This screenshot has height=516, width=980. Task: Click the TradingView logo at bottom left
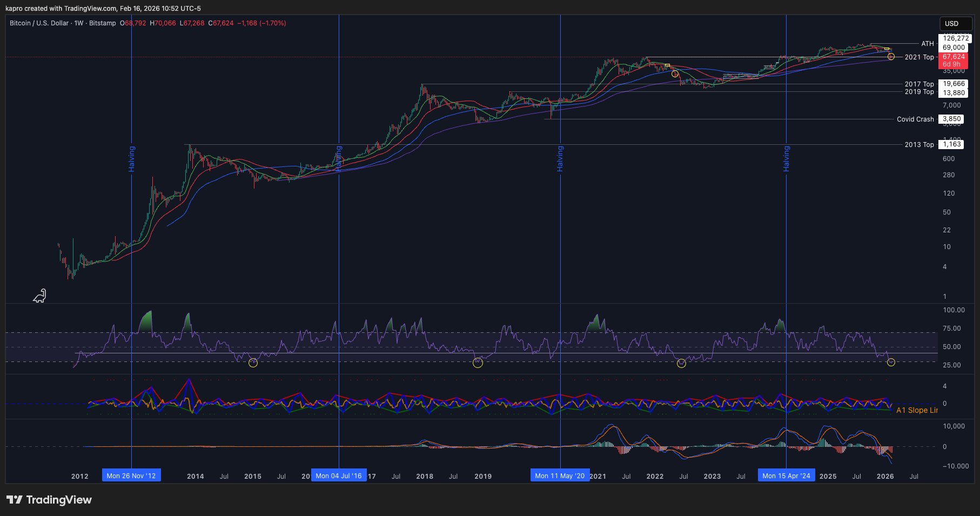49,500
